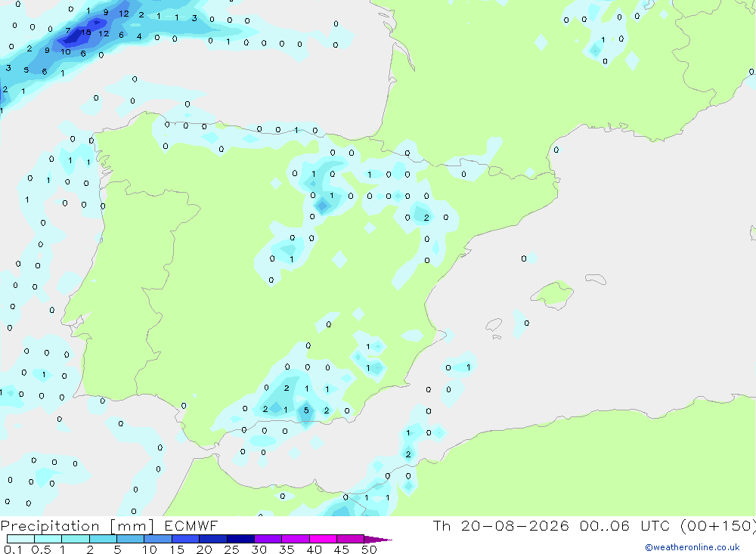
Task: Click the legend label "40"
Action: click(x=314, y=549)
